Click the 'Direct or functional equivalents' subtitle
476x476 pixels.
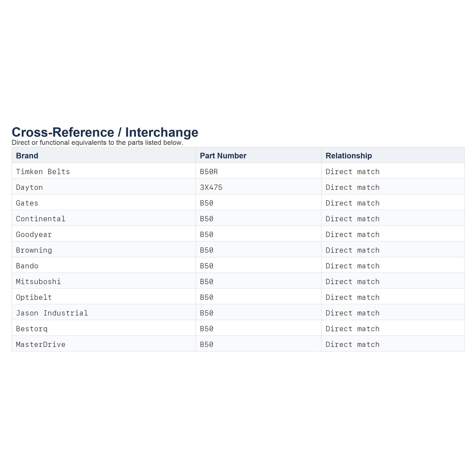coord(97,143)
